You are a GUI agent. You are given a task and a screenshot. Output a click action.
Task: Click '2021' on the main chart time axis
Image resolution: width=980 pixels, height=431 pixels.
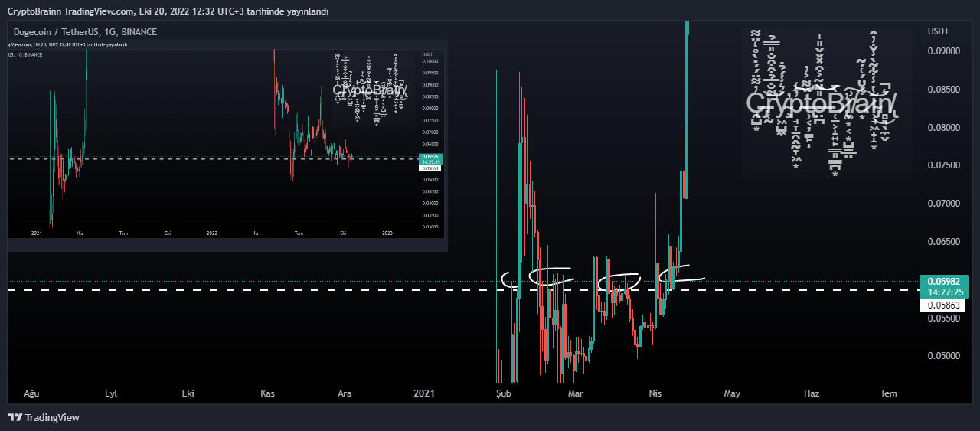pyautogui.click(x=423, y=393)
